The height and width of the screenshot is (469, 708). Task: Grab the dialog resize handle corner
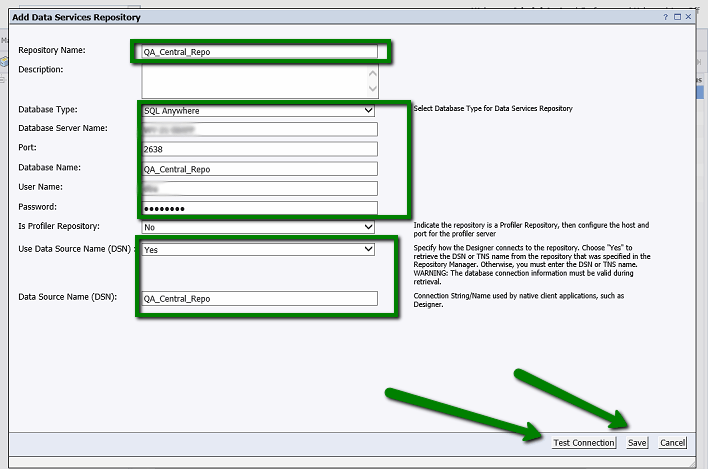tap(693, 455)
